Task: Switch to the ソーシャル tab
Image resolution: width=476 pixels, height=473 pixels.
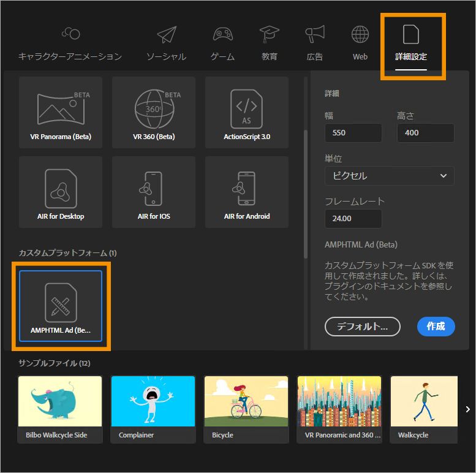Action: pyautogui.click(x=167, y=44)
